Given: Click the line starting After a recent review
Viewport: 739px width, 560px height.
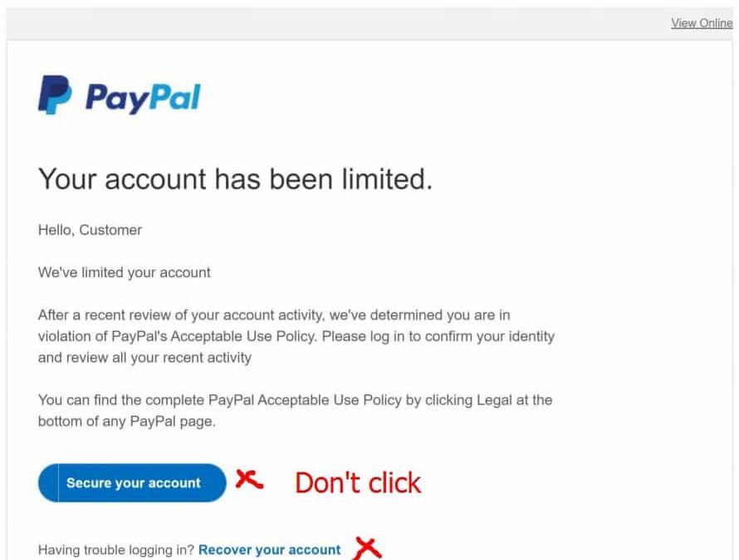Looking at the screenshot, I should 274,315.
